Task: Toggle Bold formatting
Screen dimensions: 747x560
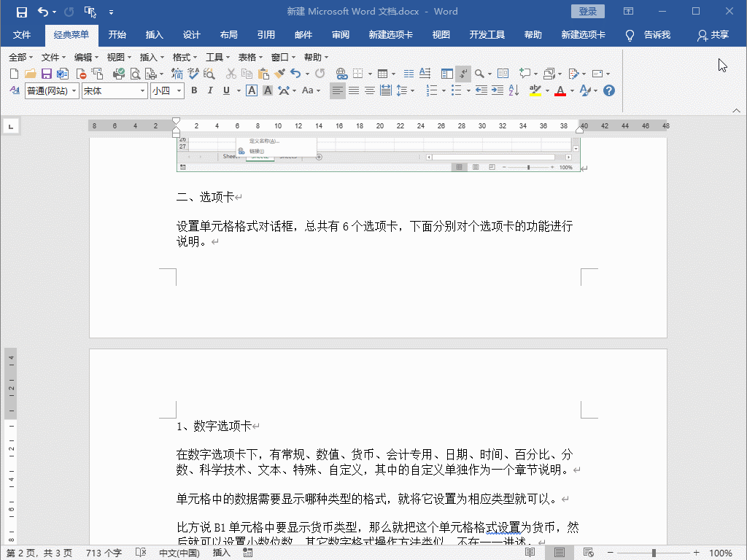Action: pyautogui.click(x=194, y=90)
